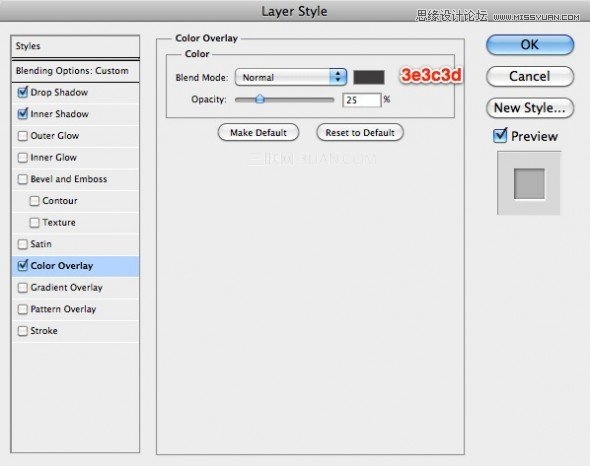Enable the Texture checkbox

coord(34,222)
